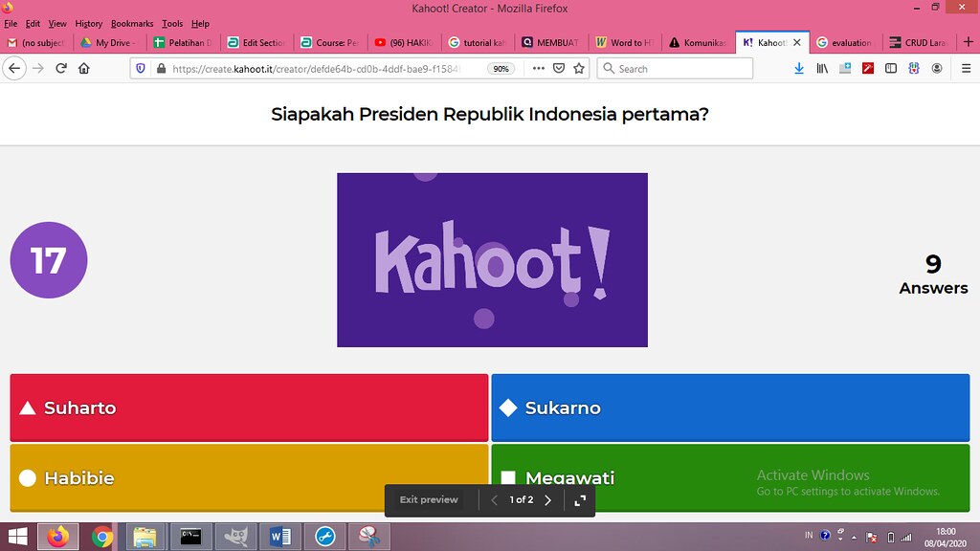Open the Windows Start menu
The image size is (980, 551).
[17, 537]
